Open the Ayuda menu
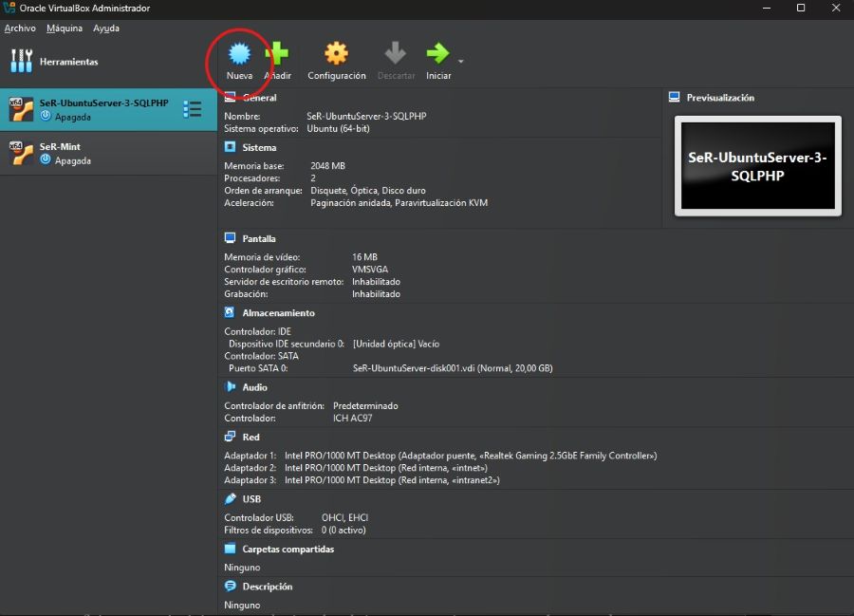Screen dimensions: 854x616 [106, 28]
